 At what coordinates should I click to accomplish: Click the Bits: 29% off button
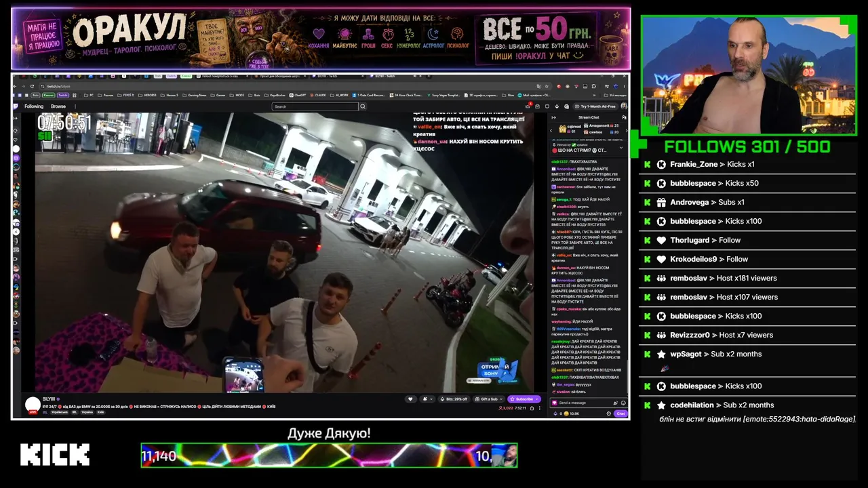453,399
